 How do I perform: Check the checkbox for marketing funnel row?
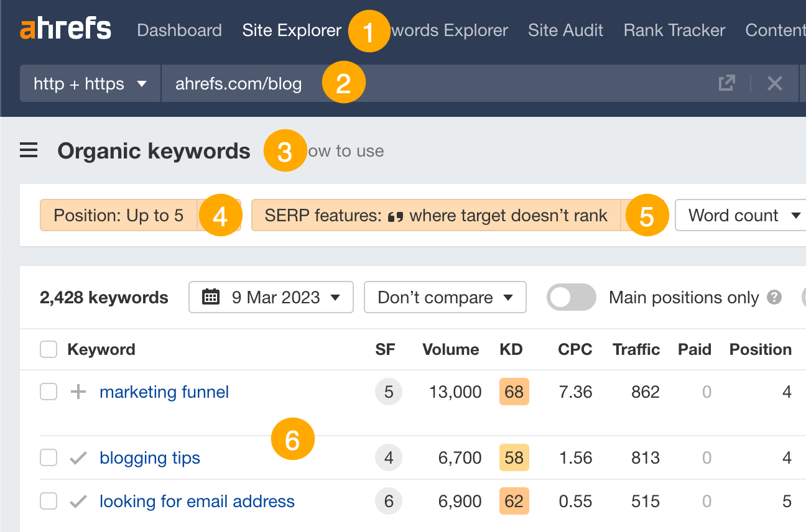[48, 392]
